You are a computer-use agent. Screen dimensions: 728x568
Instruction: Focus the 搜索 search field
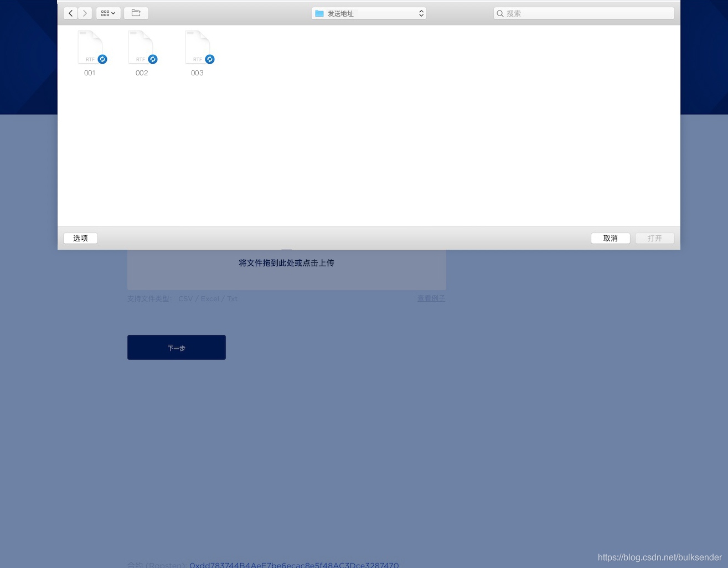pyautogui.click(x=584, y=13)
